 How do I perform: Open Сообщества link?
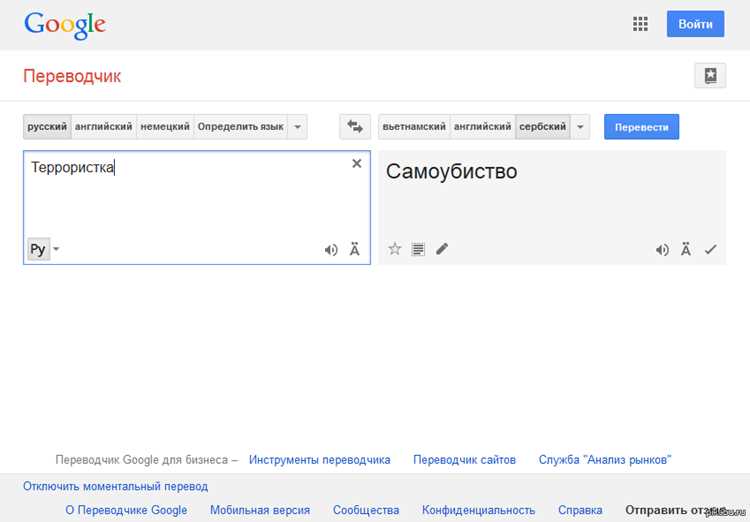[x=366, y=510]
